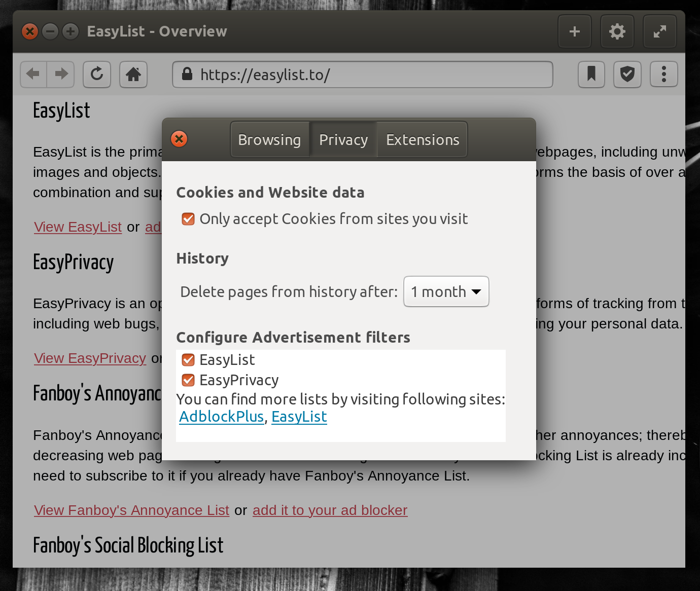Open the three-dot browser menu

(x=664, y=75)
